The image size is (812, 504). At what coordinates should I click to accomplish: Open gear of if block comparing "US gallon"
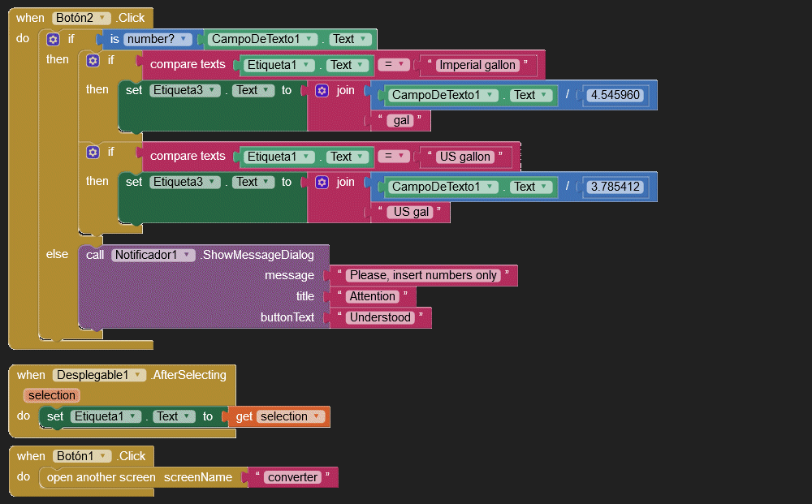click(93, 152)
